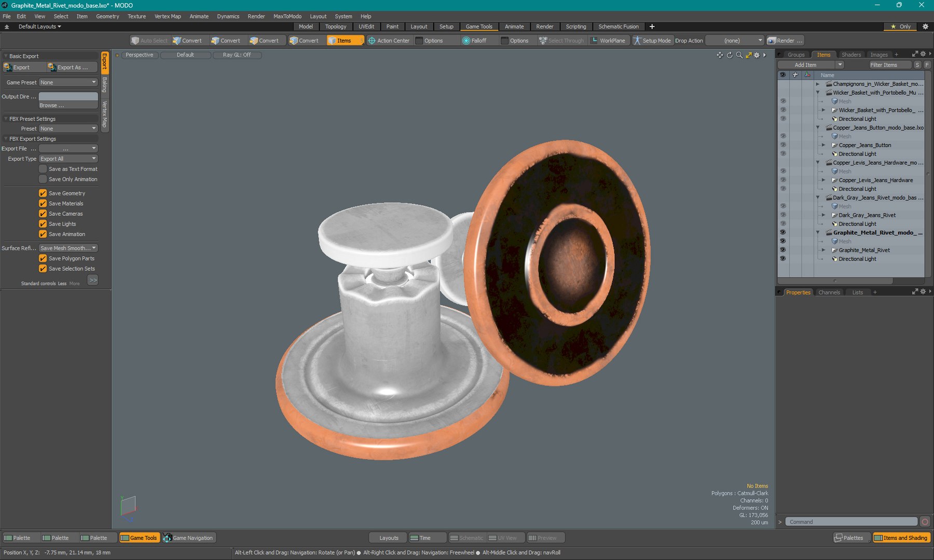
Task: Open the Texture menu
Action: pyautogui.click(x=136, y=16)
